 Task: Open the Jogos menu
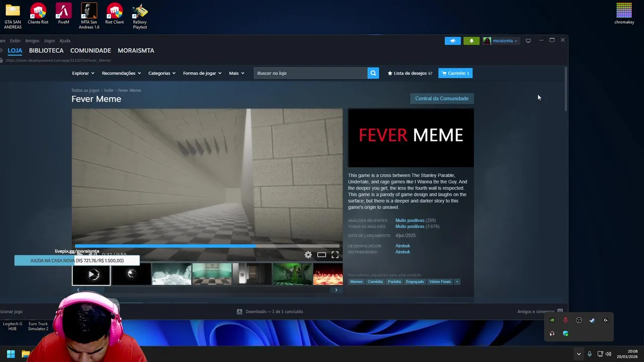49,41
